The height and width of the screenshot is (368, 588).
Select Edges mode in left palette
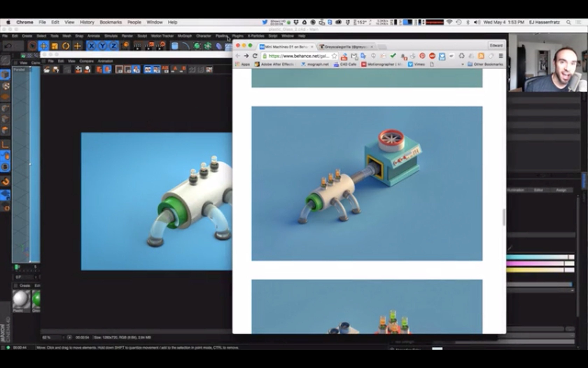[x=5, y=119]
